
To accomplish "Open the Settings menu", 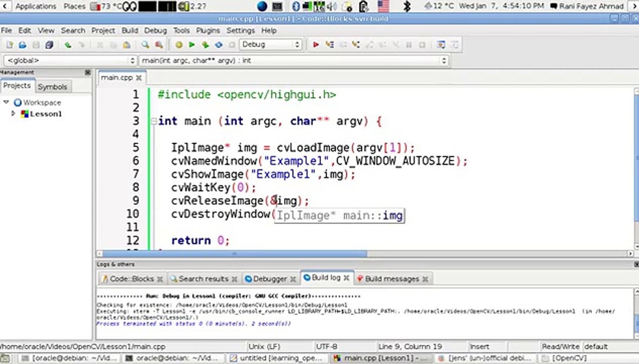I will coord(240,30).
